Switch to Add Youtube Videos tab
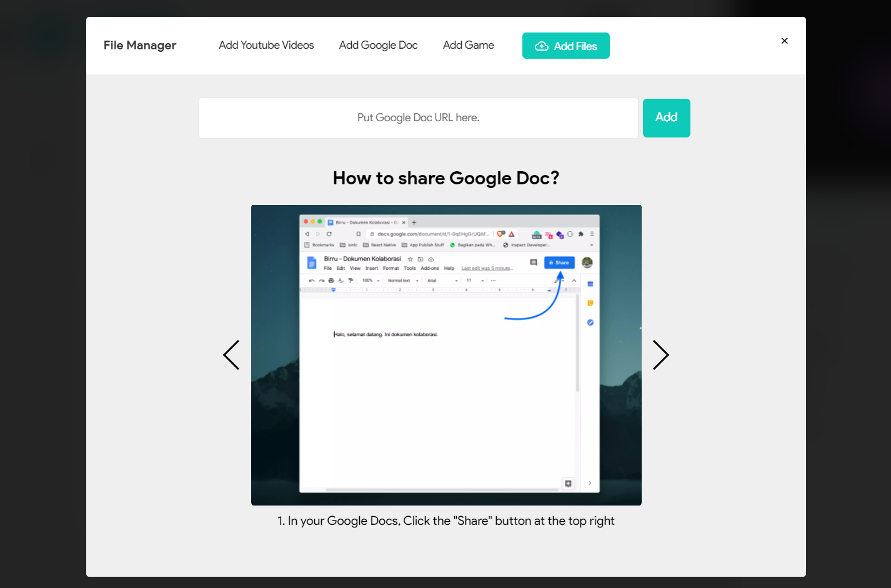This screenshot has height=588, width=891. (266, 45)
